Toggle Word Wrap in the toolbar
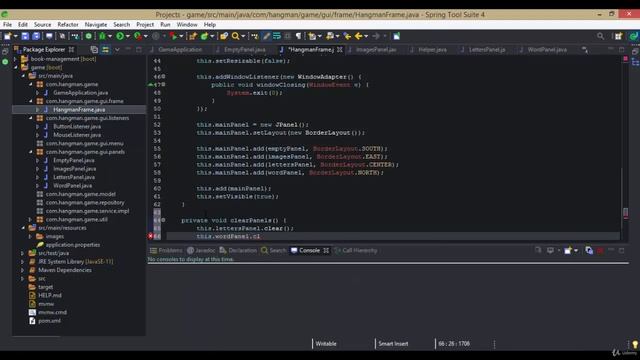The image size is (640, 360). point(277,36)
